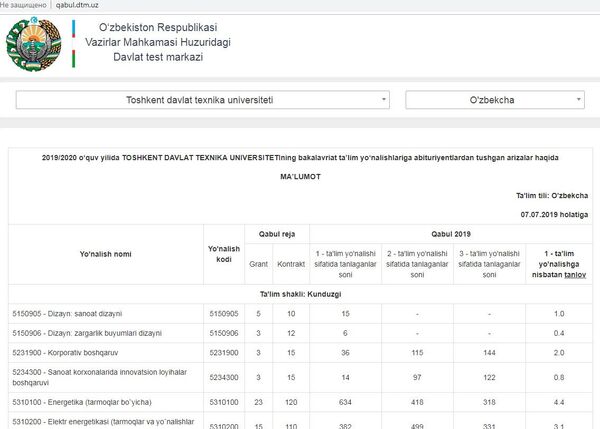Click the 'Не защищено' security indicator

coord(23,5)
